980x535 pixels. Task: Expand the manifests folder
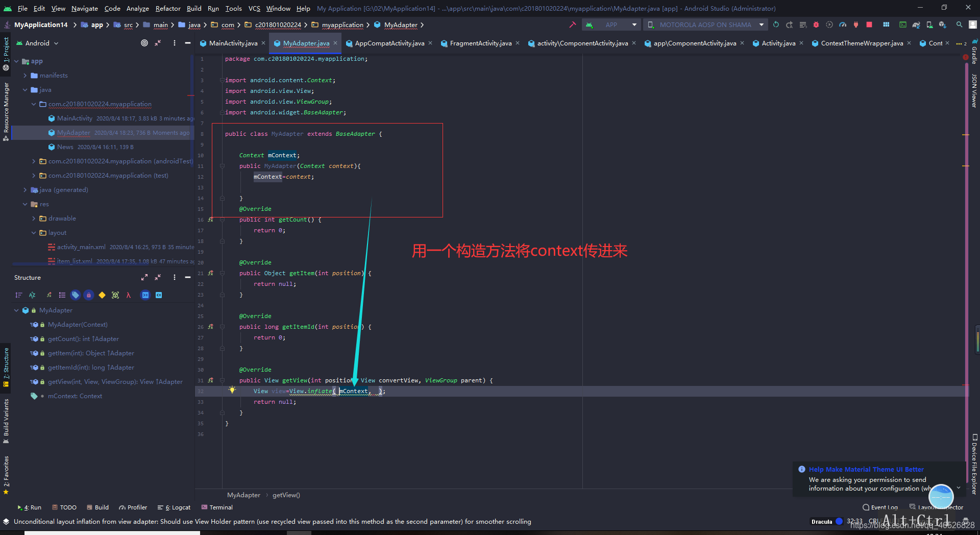pyautogui.click(x=25, y=76)
